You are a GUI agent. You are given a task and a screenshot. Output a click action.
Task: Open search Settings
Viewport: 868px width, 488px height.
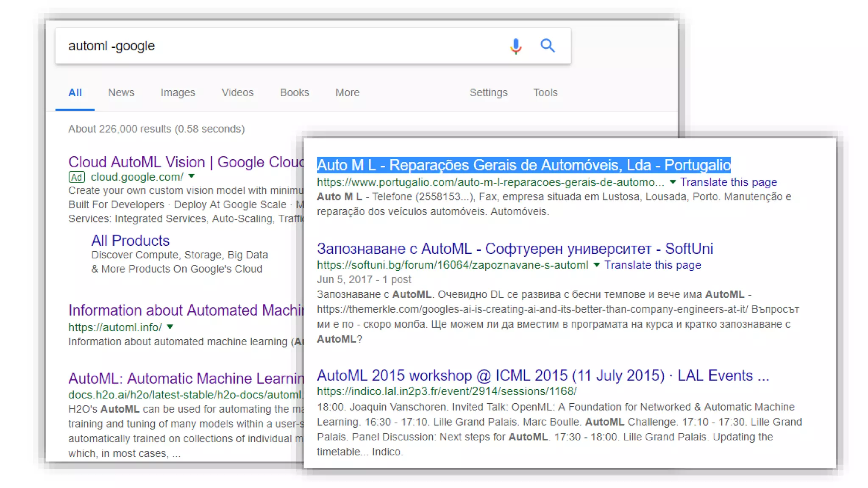click(488, 92)
